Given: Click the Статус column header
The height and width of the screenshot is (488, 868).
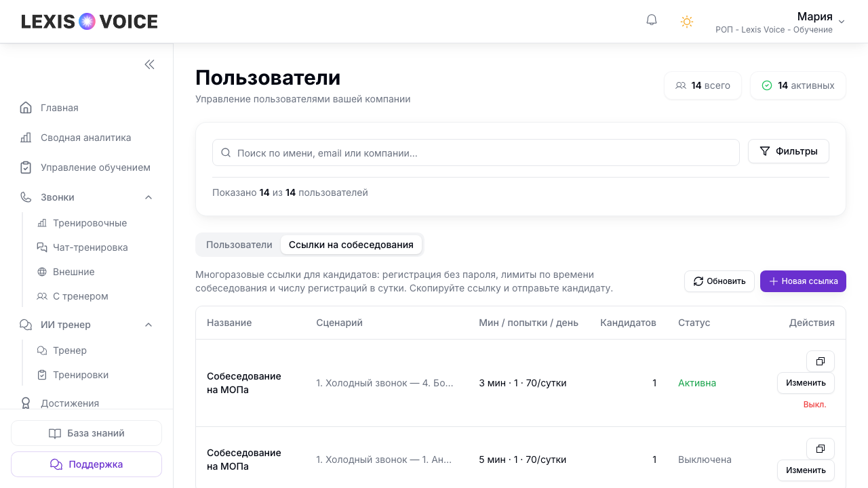Looking at the screenshot, I should click(694, 323).
